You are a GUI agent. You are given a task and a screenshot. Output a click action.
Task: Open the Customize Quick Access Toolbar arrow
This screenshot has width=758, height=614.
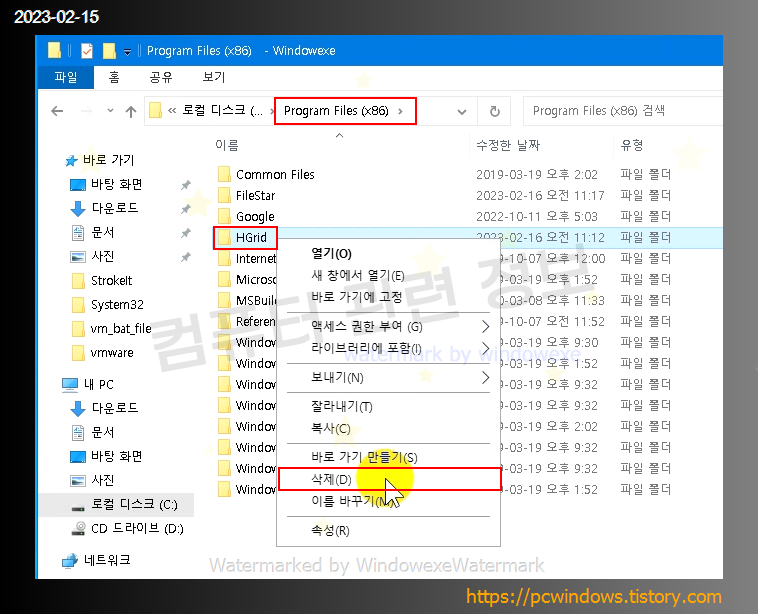pyautogui.click(x=127, y=51)
